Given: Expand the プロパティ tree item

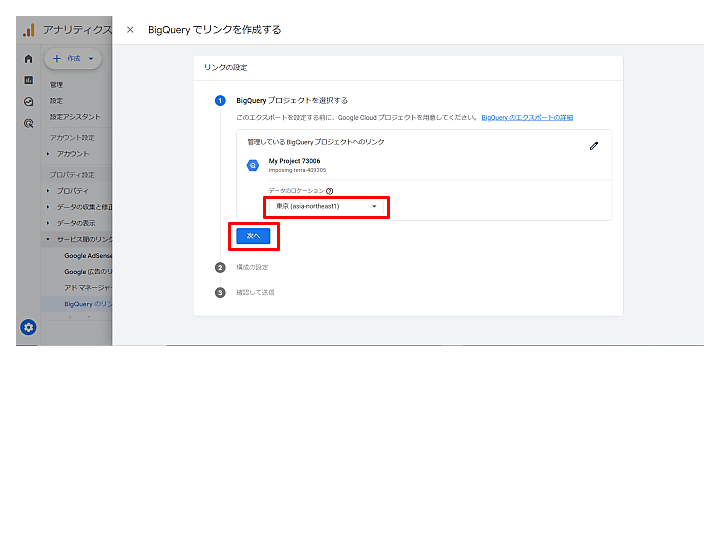Looking at the screenshot, I should (73, 191).
